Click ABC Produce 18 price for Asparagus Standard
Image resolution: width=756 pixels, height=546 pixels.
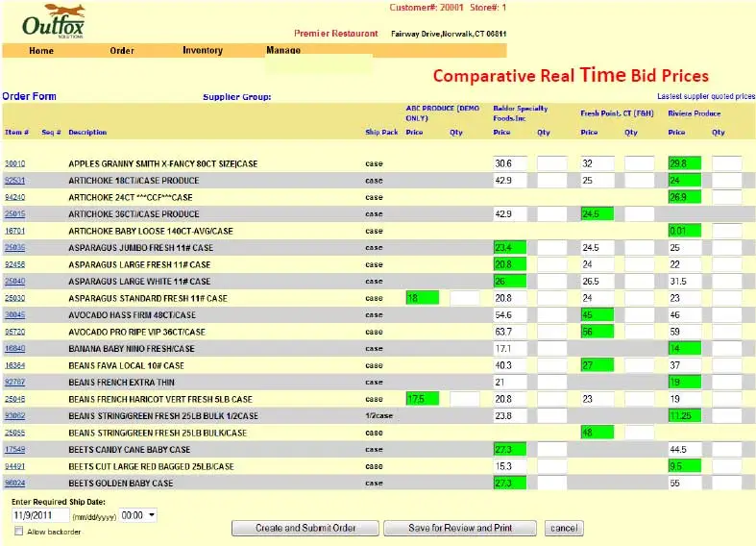click(x=422, y=298)
